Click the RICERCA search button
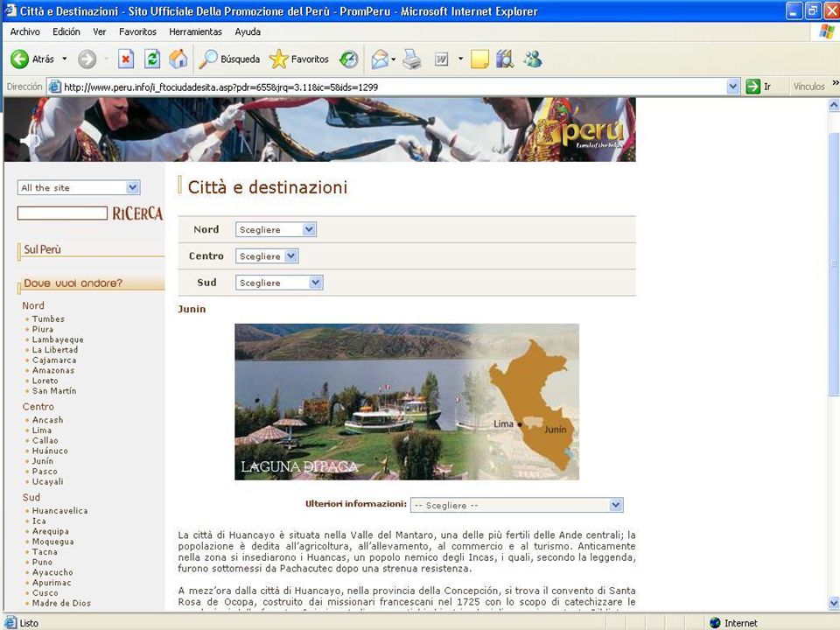 pyautogui.click(x=137, y=213)
